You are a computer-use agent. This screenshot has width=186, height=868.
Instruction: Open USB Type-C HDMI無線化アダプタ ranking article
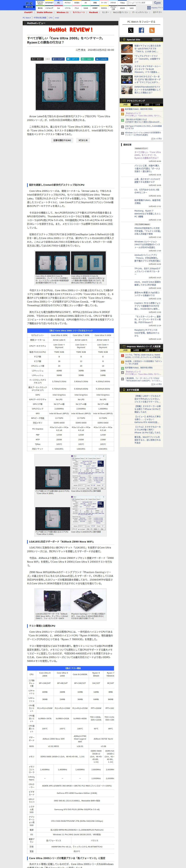point(143,127)
